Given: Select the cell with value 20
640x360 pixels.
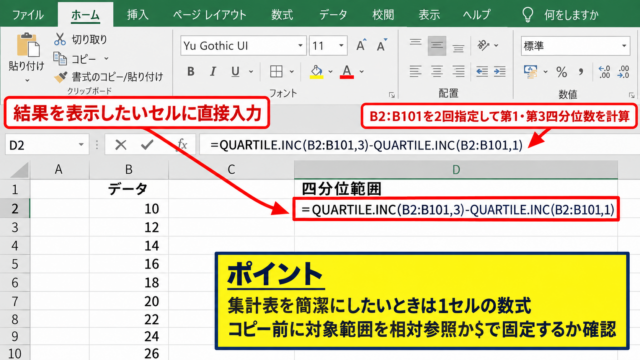Looking at the screenshot, I should click(129, 301).
